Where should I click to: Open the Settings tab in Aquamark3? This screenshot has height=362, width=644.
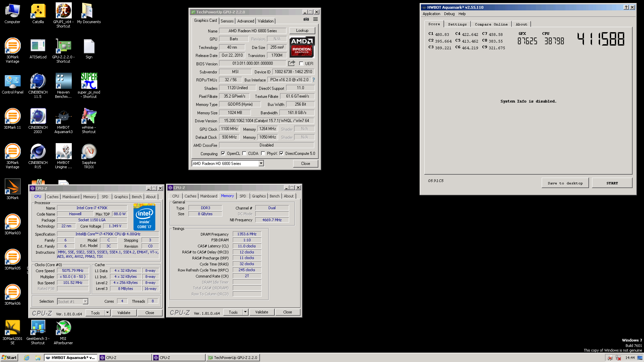(x=457, y=24)
